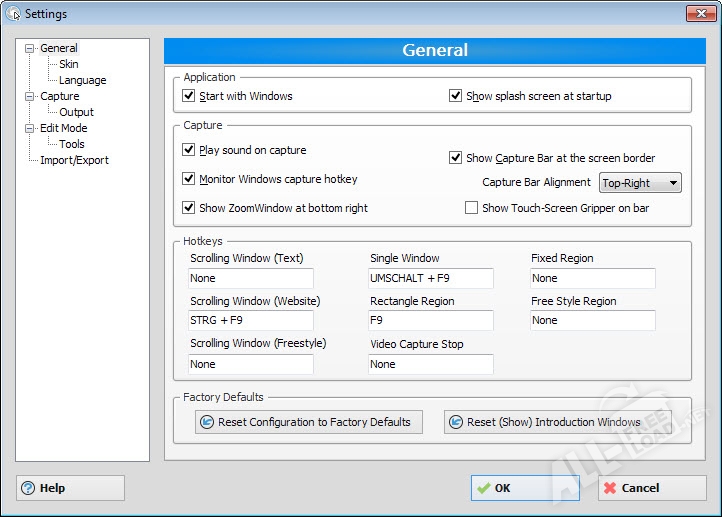Select Skin in the settings tree
The image size is (722, 517).
tap(68, 64)
